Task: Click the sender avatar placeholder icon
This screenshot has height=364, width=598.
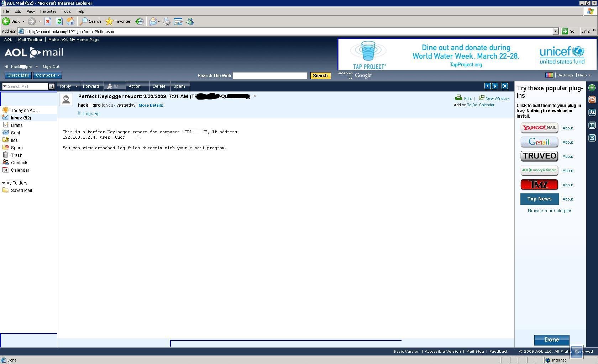Action: (66, 100)
